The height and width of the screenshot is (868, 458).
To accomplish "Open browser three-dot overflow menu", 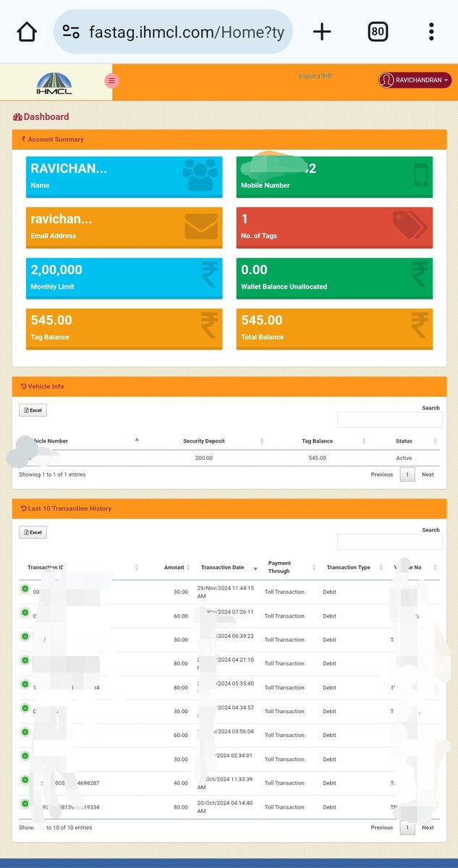I will pos(431,32).
